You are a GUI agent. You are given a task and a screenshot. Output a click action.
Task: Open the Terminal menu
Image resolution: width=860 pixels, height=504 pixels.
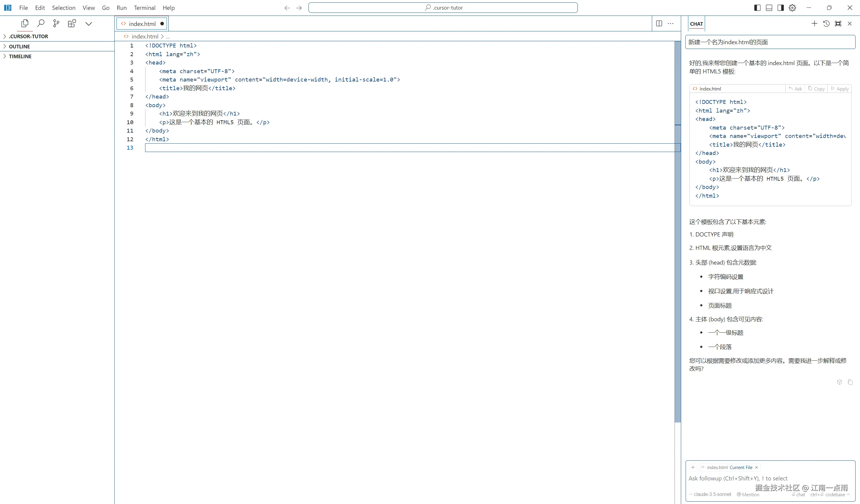click(x=144, y=7)
